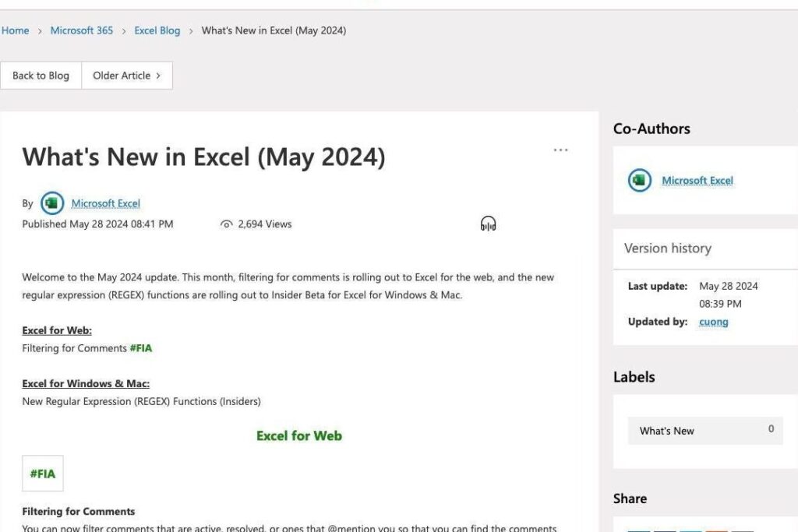
Task: Open the article options ellipsis menu
Action: point(560,150)
